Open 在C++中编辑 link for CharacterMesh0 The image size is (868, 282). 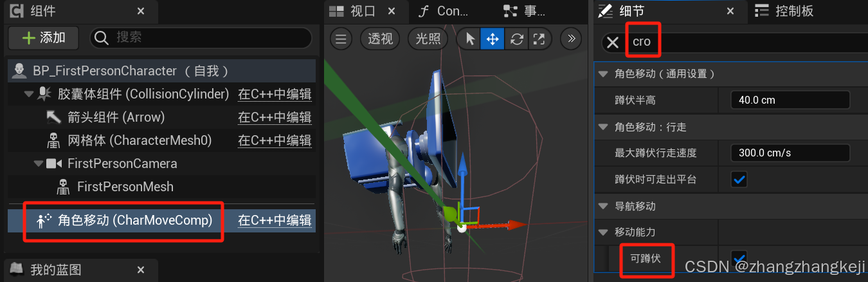point(275,140)
